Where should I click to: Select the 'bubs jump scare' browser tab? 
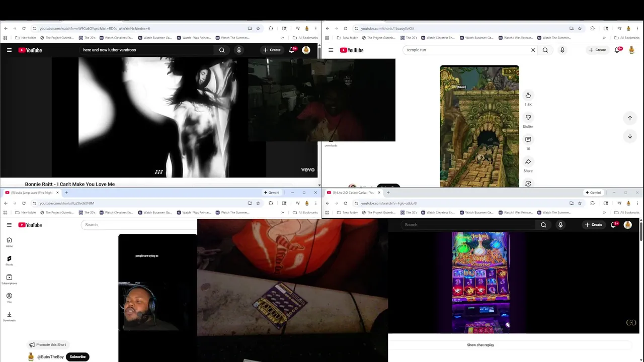coord(30,193)
